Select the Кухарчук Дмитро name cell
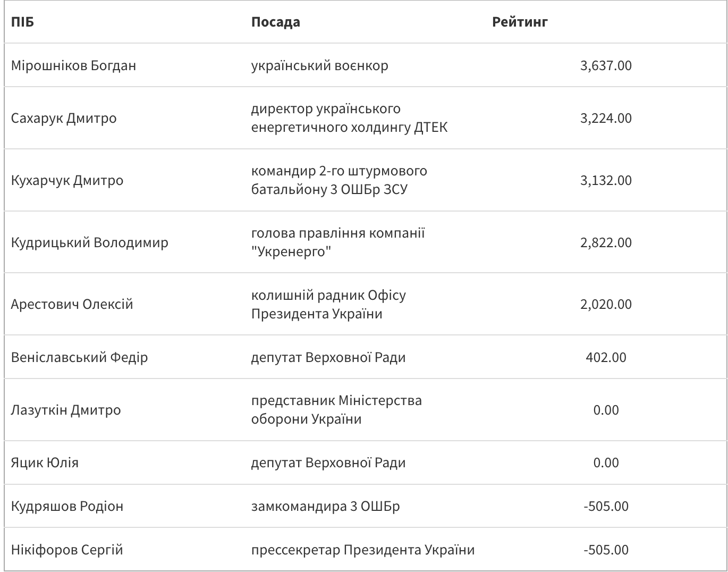 (x=67, y=180)
